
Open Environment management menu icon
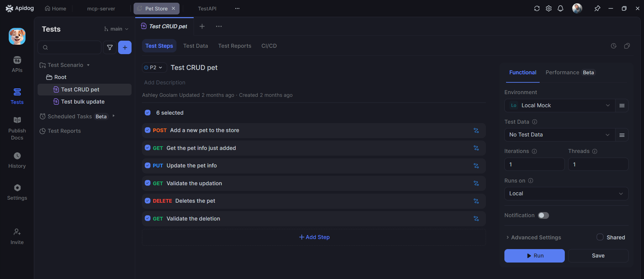tap(622, 106)
